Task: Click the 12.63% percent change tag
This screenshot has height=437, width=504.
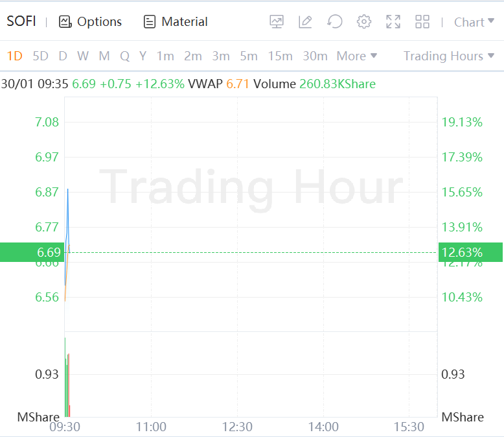Action: pyautogui.click(x=461, y=252)
